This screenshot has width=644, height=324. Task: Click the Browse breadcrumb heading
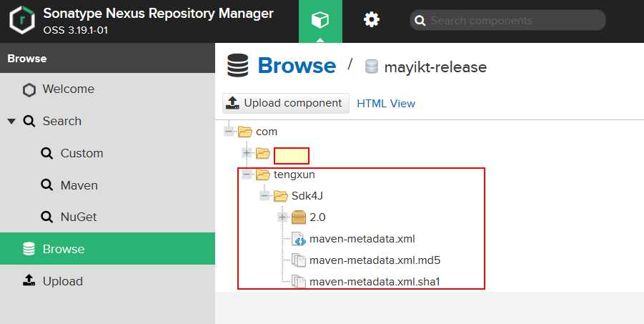tap(297, 66)
